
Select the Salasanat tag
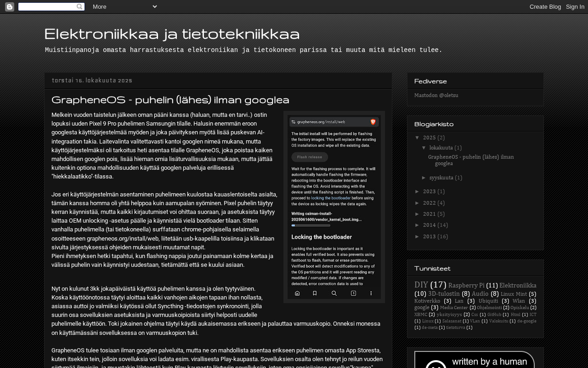(452, 321)
